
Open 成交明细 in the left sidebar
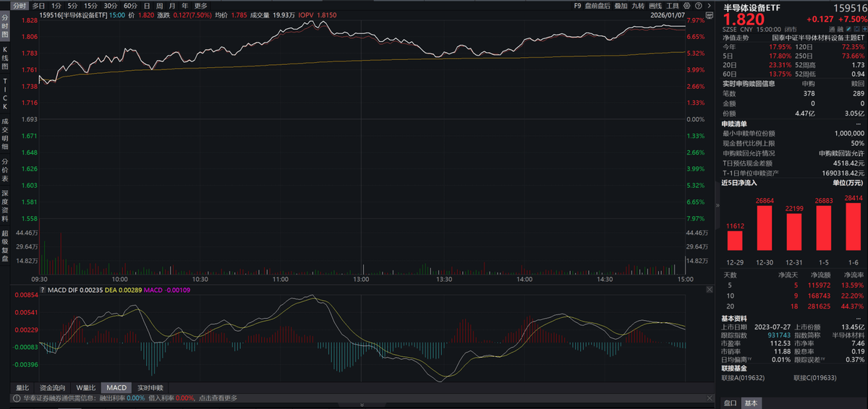[x=4, y=130]
